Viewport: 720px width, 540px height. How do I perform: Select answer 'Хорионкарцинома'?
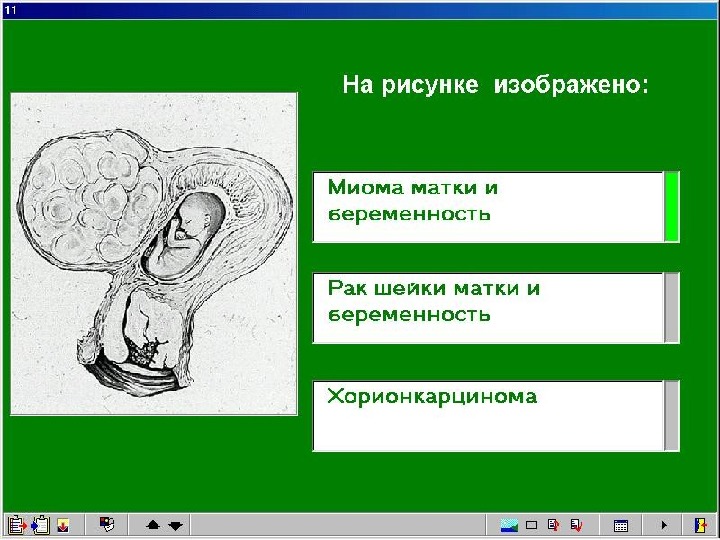click(x=488, y=416)
